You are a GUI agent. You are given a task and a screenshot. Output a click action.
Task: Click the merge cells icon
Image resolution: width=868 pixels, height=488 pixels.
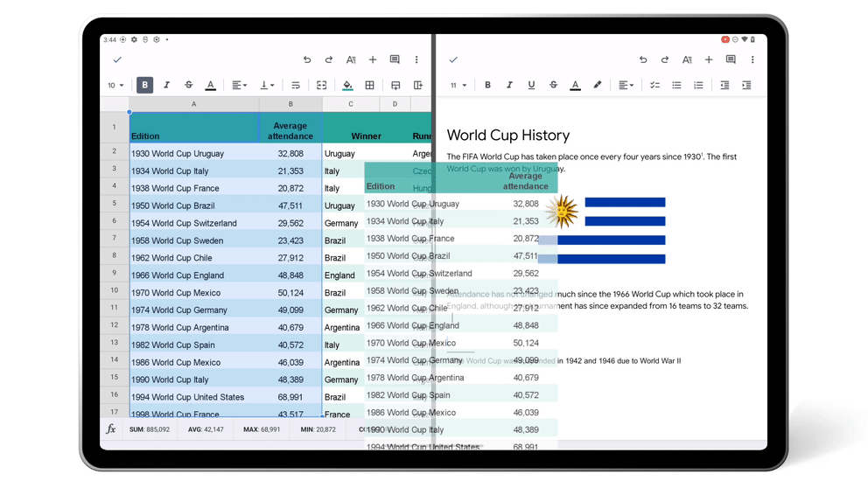[322, 85]
